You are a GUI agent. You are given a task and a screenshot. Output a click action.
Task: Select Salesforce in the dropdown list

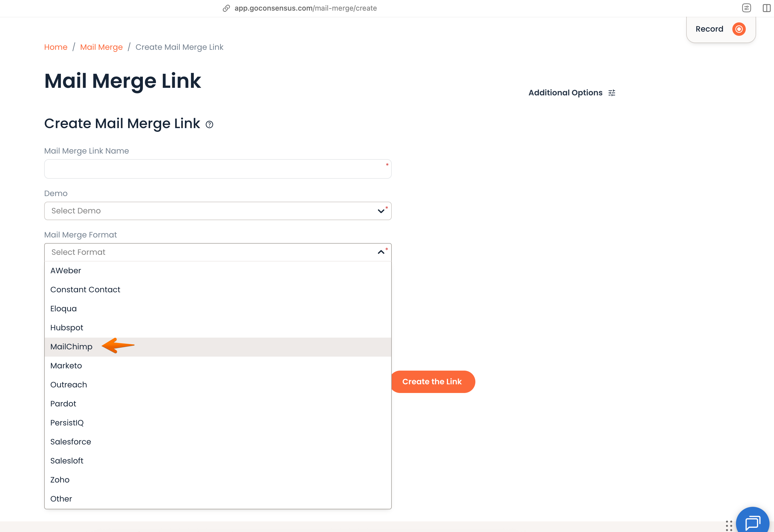[x=218, y=442]
